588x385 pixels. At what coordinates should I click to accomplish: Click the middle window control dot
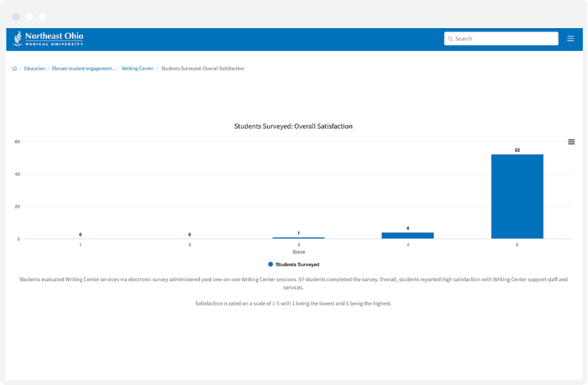pos(29,16)
